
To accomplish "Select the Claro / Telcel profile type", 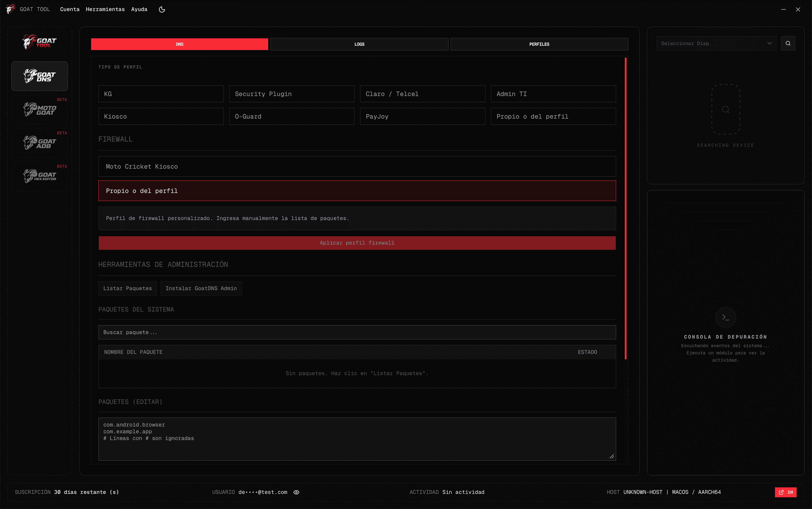I will click(422, 94).
